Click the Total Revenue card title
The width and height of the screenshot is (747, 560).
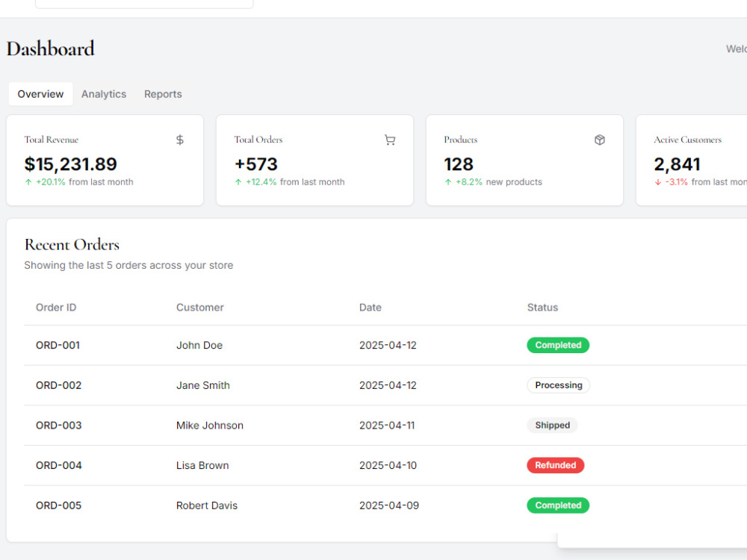click(x=52, y=140)
